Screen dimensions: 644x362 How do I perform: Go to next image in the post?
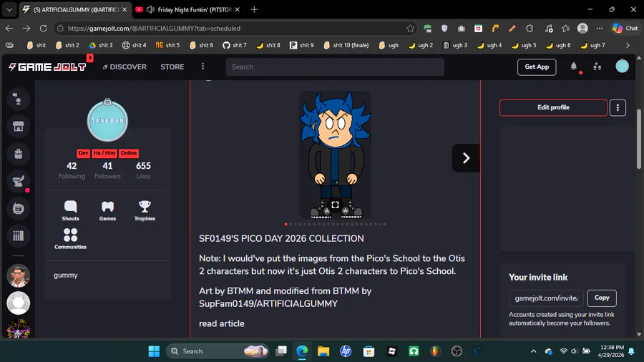click(x=466, y=158)
